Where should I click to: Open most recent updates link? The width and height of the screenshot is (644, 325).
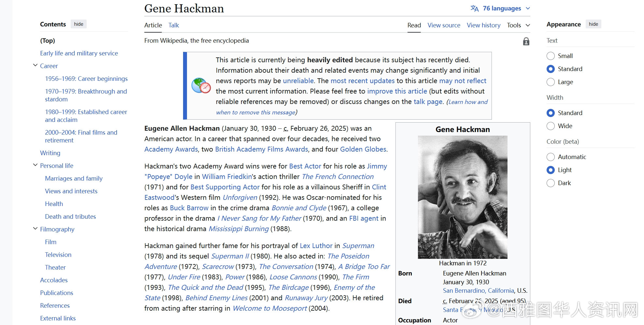tap(363, 81)
